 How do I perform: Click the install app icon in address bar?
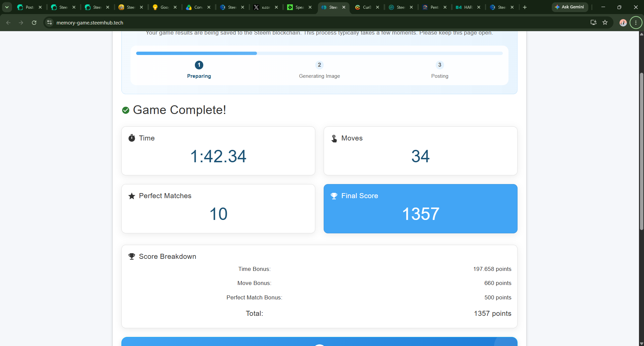(593, 22)
